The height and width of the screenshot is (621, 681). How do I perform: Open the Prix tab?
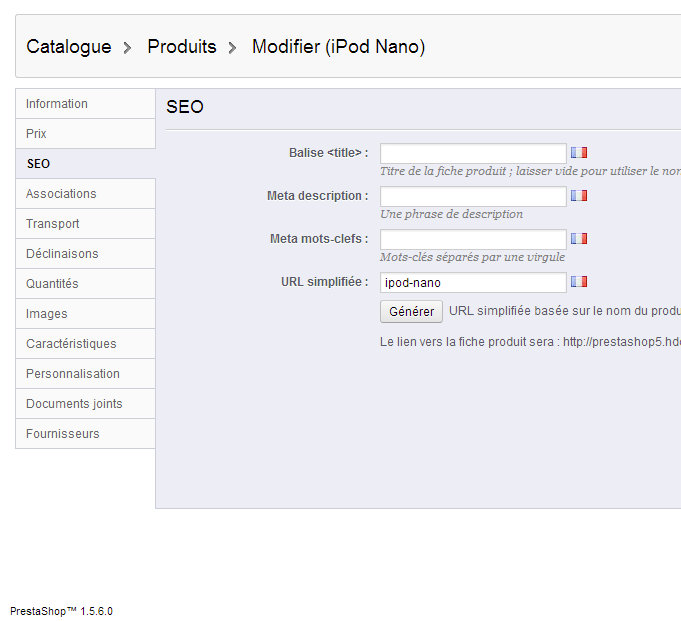click(37, 134)
